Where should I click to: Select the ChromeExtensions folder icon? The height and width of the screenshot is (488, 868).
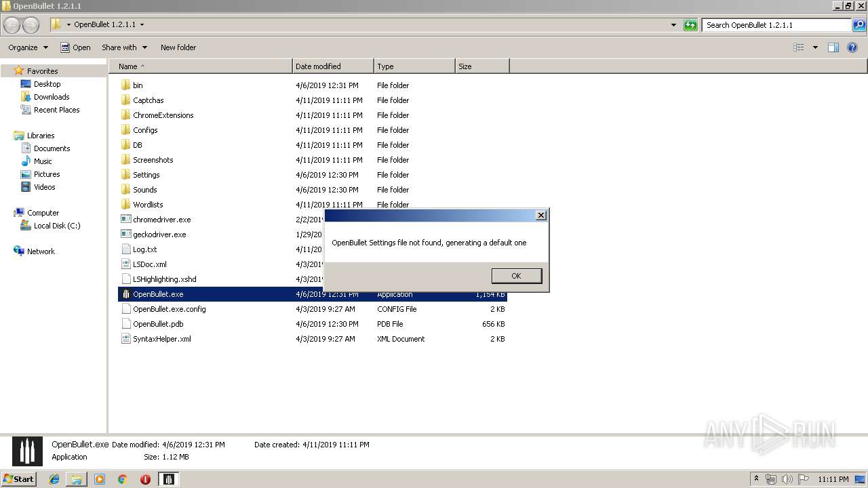(125, 115)
